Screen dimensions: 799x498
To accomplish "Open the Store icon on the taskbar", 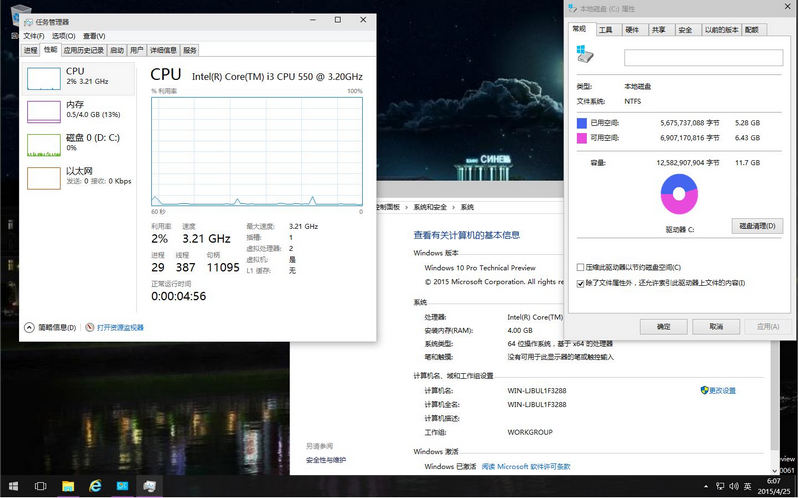I will (x=122, y=486).
